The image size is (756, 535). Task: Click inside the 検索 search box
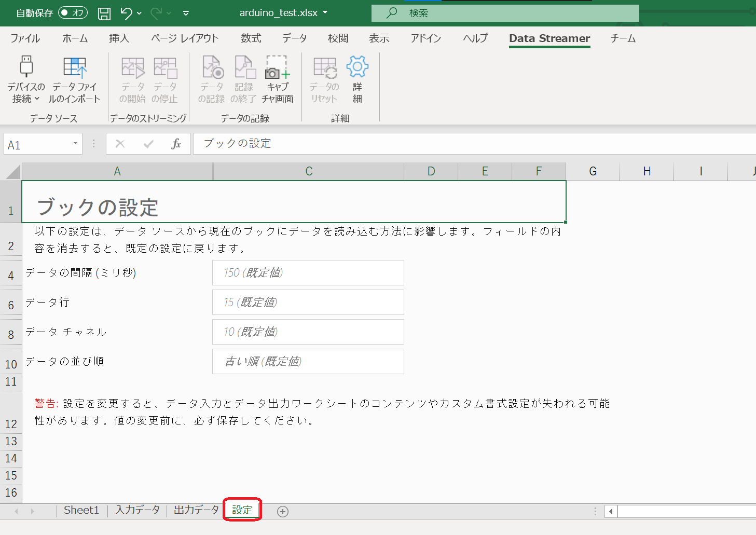506,13
